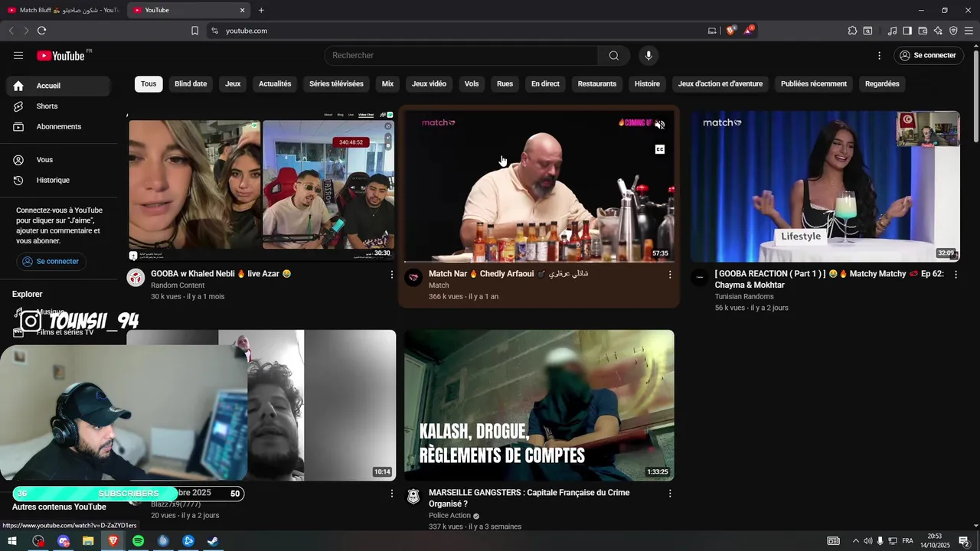This screenshot has height=551, width=980.
Task: Select the Rues filter chip
Action: click(505, 83)
